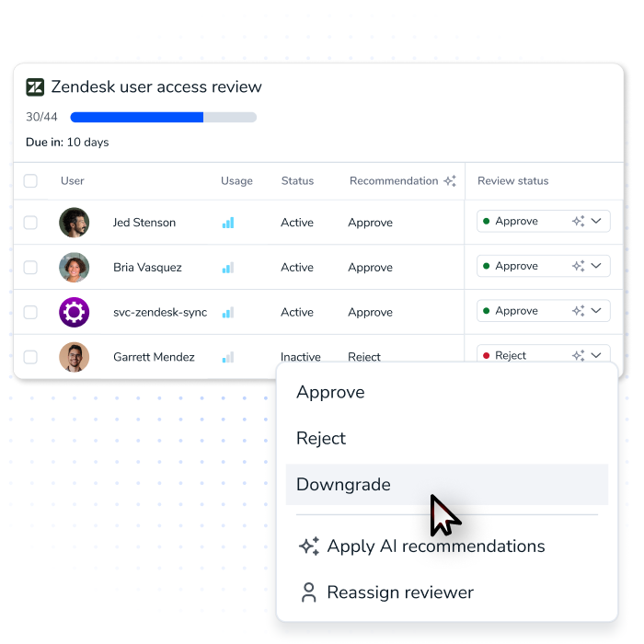Screen dimensions: 644x644
Task: Toggle the select-all checkbox in table header
Action: (x=30, y=181)
